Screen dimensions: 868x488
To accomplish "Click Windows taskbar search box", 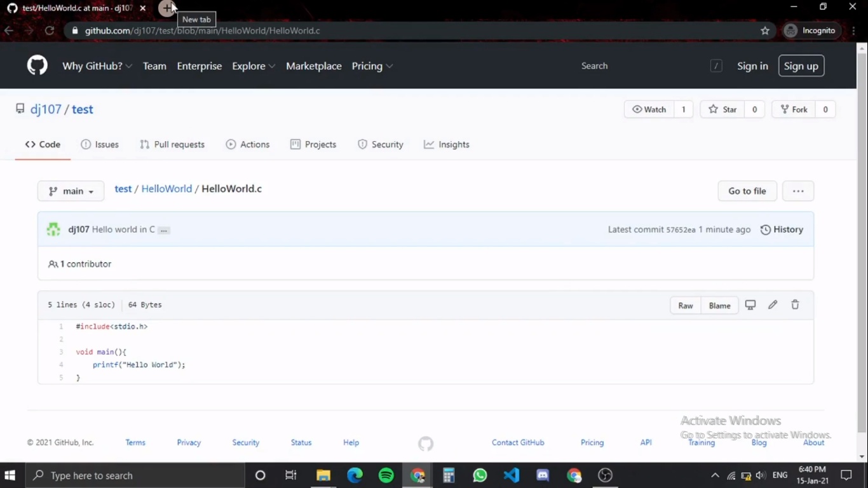I will pyautogui.click(x=135, y=475).
